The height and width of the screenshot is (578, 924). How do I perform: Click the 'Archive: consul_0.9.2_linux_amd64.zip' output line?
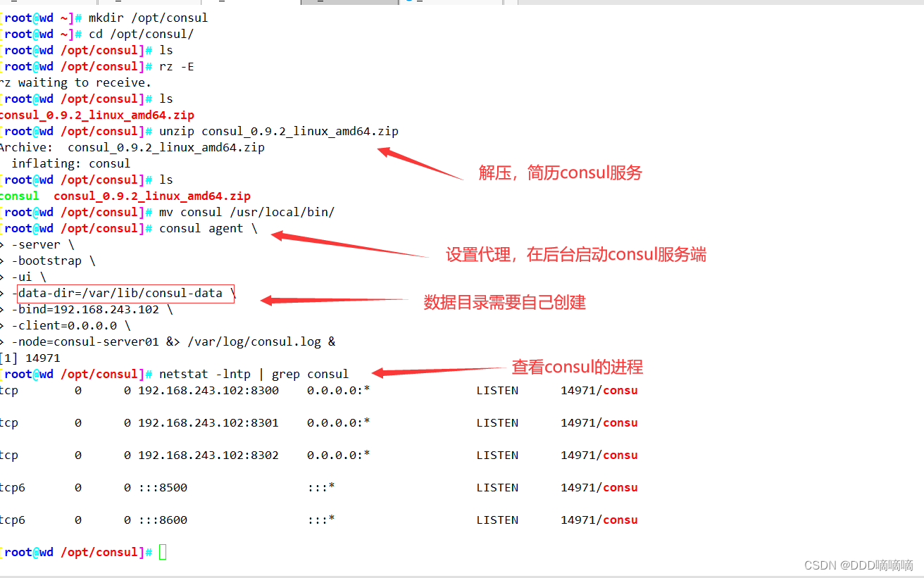click(132, 147)
